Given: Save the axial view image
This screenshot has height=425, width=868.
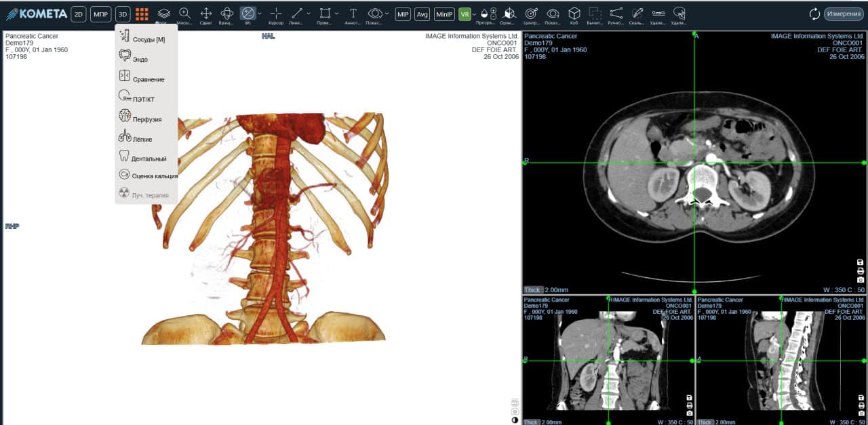Looking at the screenshot, I should pyautogui.click(x=860, y=262).
